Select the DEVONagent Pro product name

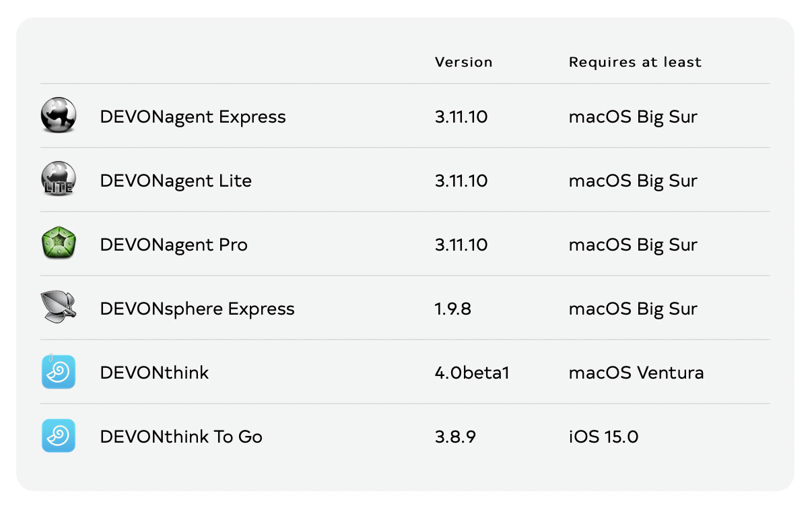point(174,245)
